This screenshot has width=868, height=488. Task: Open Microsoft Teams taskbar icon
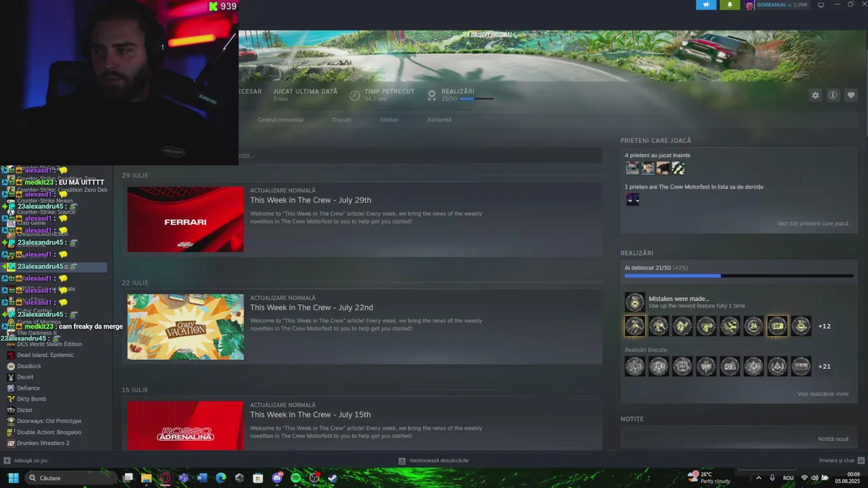[x=183, y=478]
